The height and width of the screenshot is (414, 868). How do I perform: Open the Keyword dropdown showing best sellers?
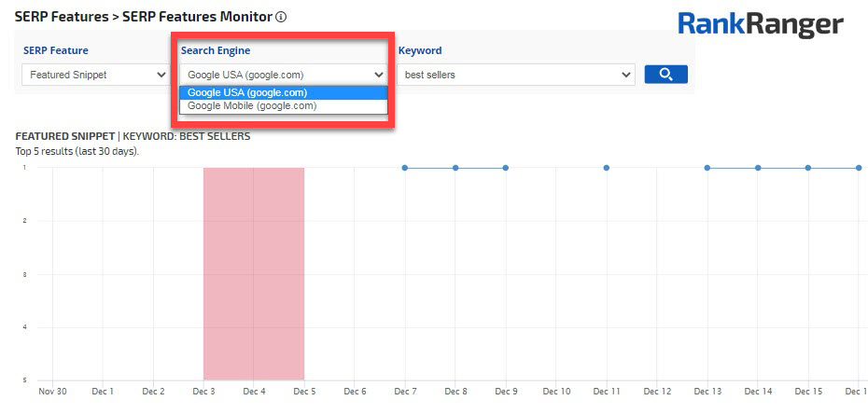coord(517,75)
